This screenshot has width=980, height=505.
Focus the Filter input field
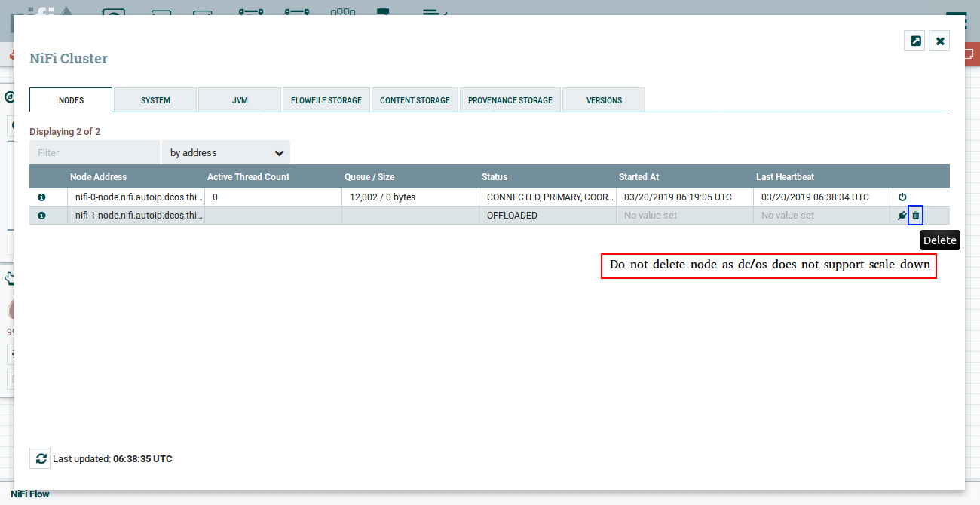(94, 152)
